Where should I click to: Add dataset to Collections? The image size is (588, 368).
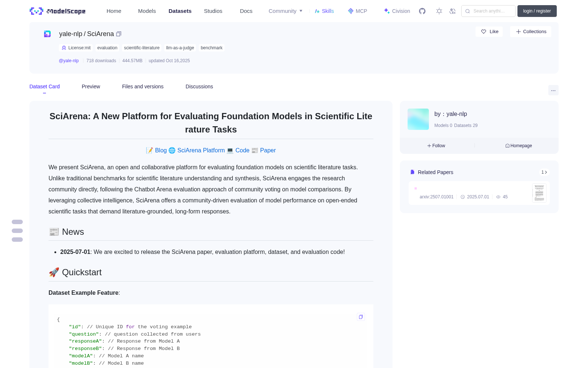[531, 32]
